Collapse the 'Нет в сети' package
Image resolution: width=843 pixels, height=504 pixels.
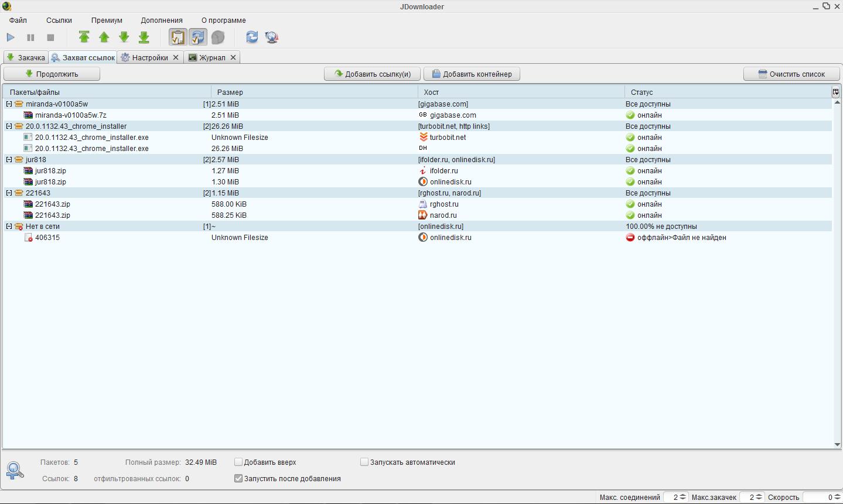[9, 227]
